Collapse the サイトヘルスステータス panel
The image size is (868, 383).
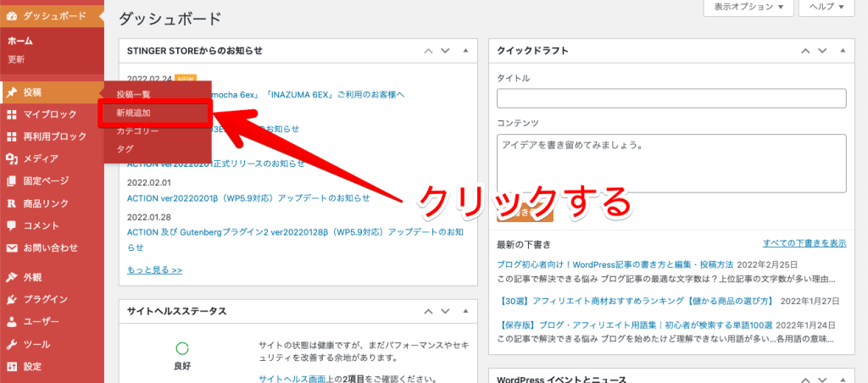click(x=465, y=311)
